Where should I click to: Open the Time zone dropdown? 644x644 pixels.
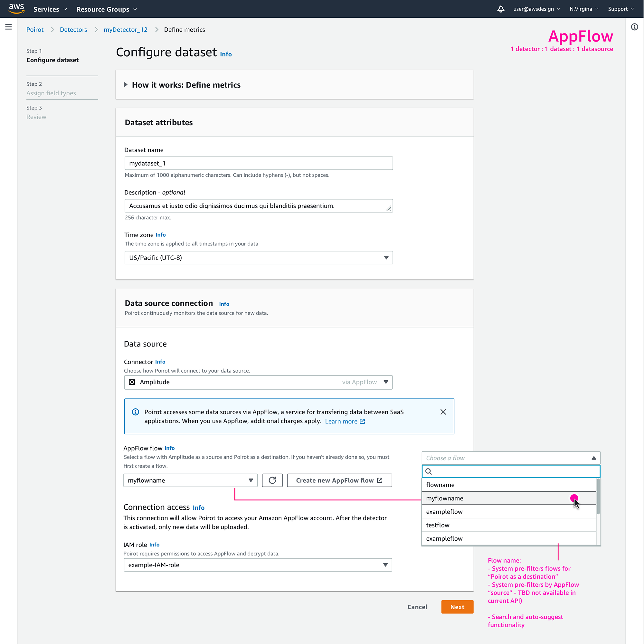coord(259,258)
